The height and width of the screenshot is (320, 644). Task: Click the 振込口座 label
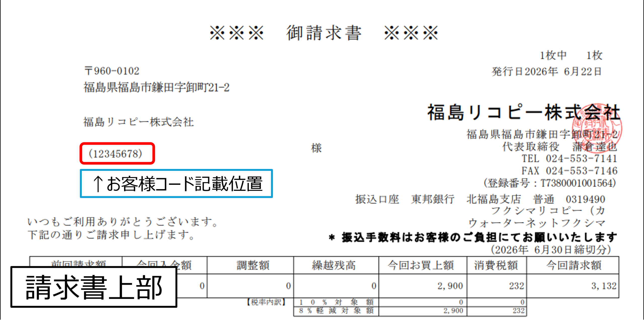[x=377, y=199]
